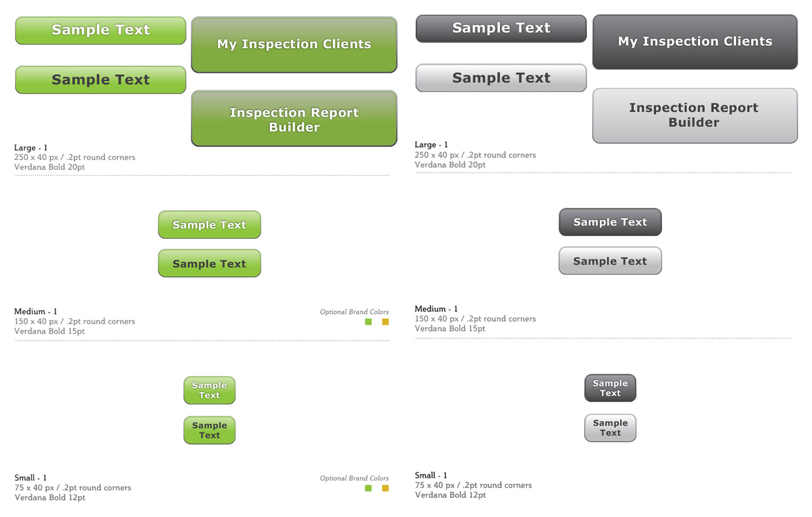
Task: Click small green Sample Text button, white text
Action: click(x=209, y=390)
